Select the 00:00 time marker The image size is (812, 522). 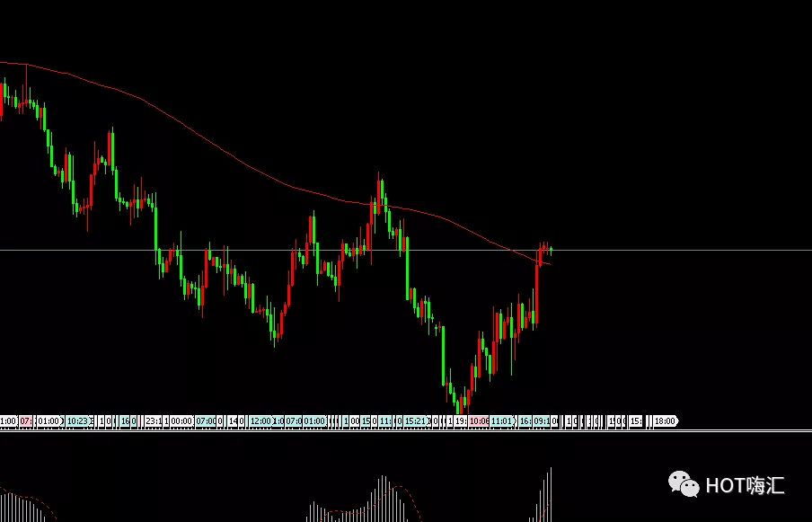click(x=181, y=420)
